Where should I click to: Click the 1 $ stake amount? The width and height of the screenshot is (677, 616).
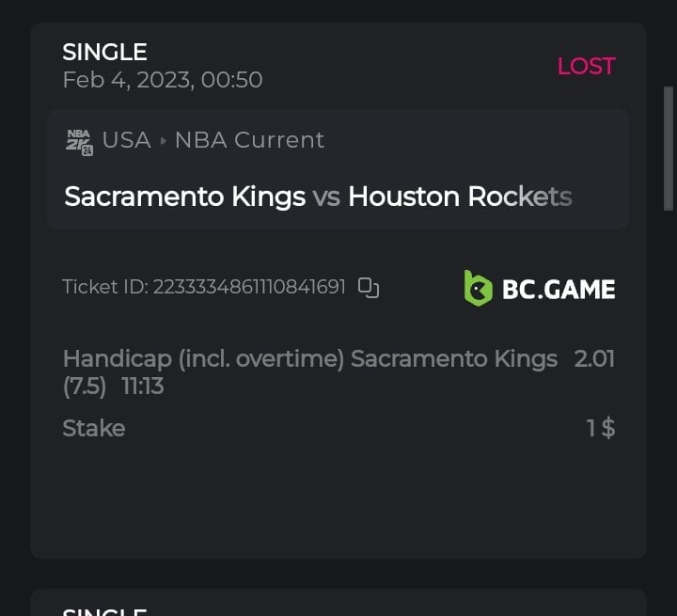coord(601,428)
